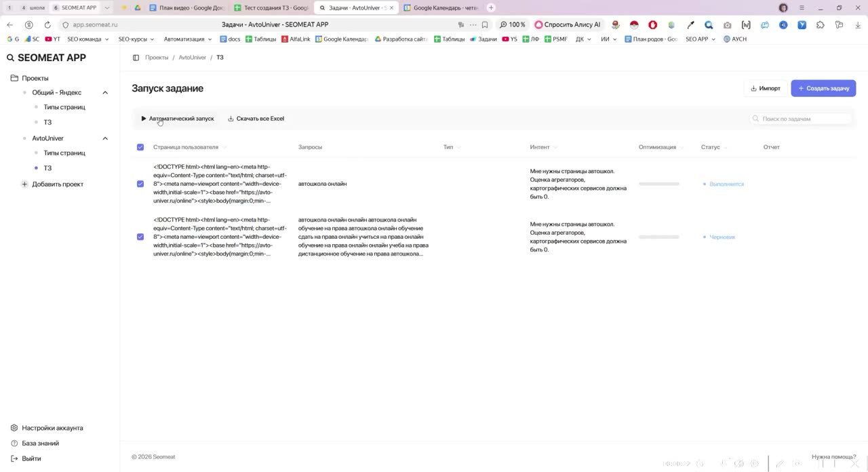Uncheck the second task row with Черновик status
This screenshot has width=868, height=472.
pyautogui.click(x=140, y=237)
